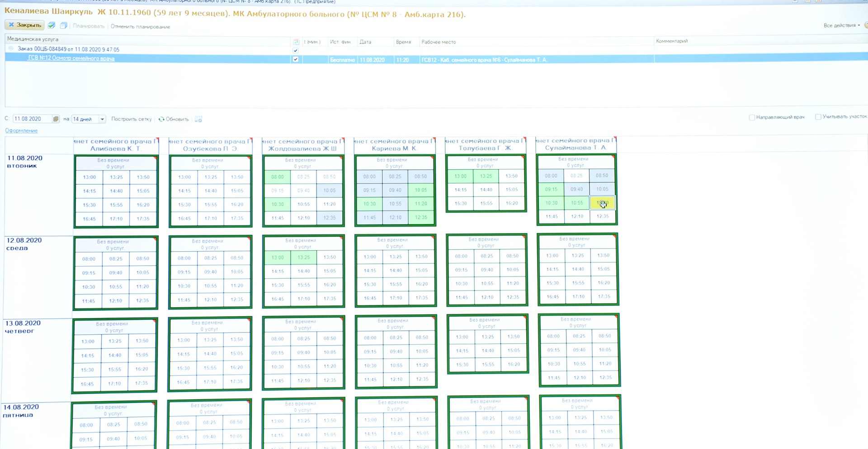
Task: Click the grid settings icon after Обновить
Action: coord(198,119)
